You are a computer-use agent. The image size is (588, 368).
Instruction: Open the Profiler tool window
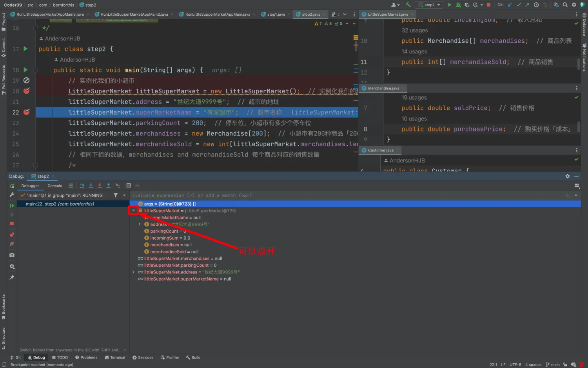point(170,357)
